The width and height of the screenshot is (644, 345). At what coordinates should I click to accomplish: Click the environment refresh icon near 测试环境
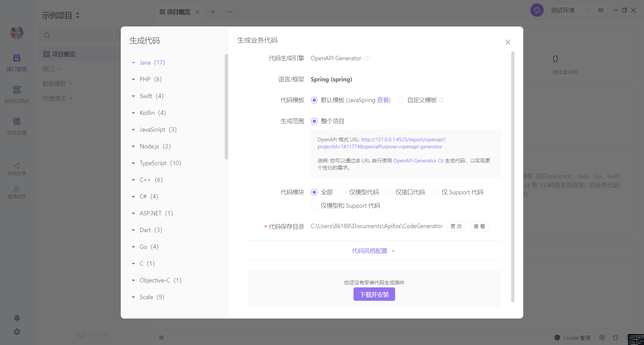(x=537, y=10)
